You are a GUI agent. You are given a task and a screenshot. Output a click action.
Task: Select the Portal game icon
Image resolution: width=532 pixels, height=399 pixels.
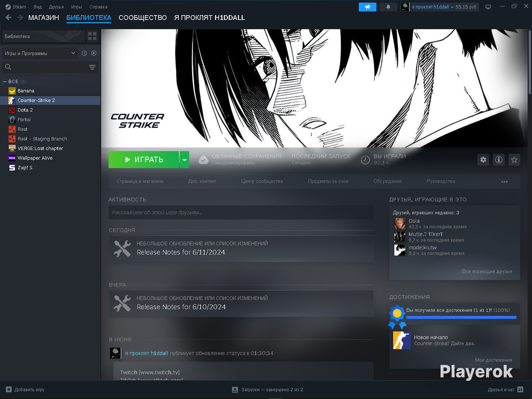[12, 120]
